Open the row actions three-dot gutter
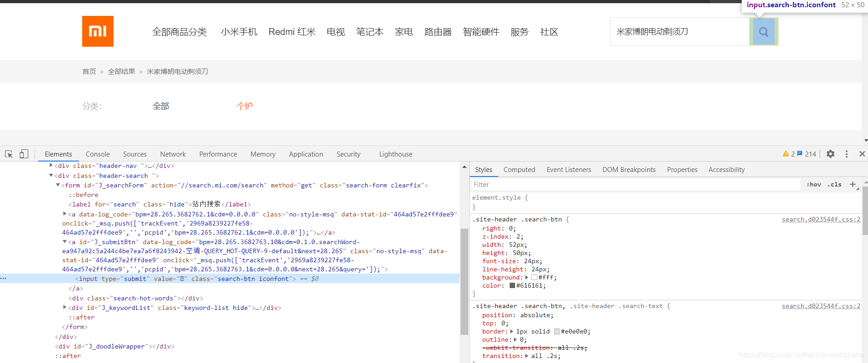Viewport: 868px width, 363px height. click(4, 278)
